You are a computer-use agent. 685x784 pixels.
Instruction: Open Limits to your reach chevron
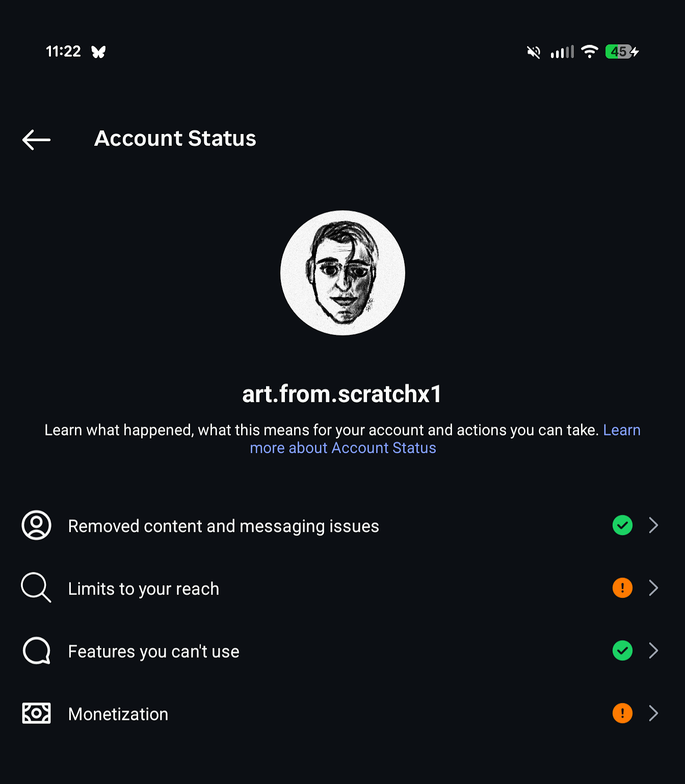(653, 588)
